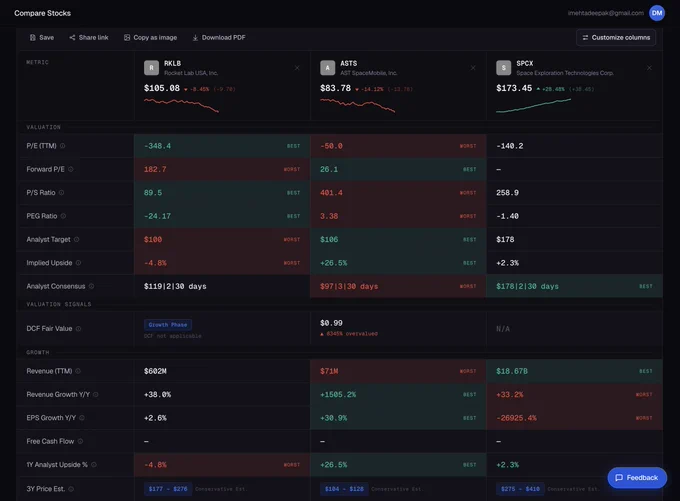Click info icon next to DCF Fair Value
Screen dimensions: 680x501
pyautogui.click(x=78, y=329)
